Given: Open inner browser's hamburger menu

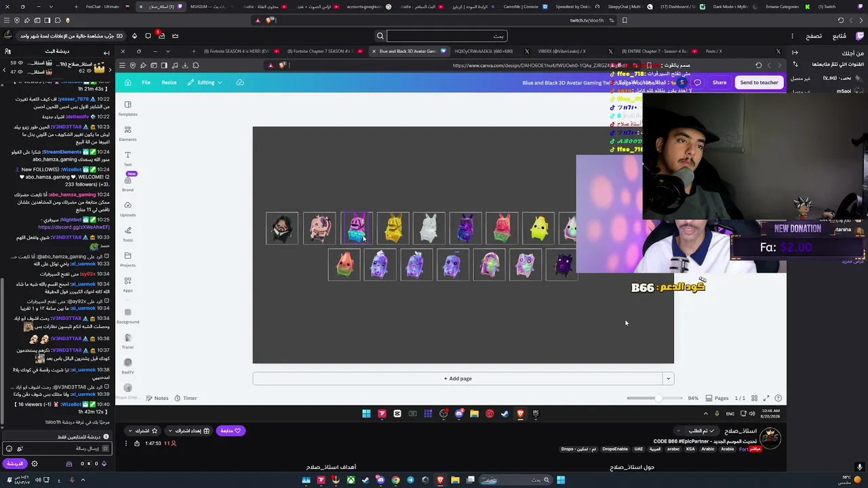Looking at the screenshot, I should coord(122,66).
